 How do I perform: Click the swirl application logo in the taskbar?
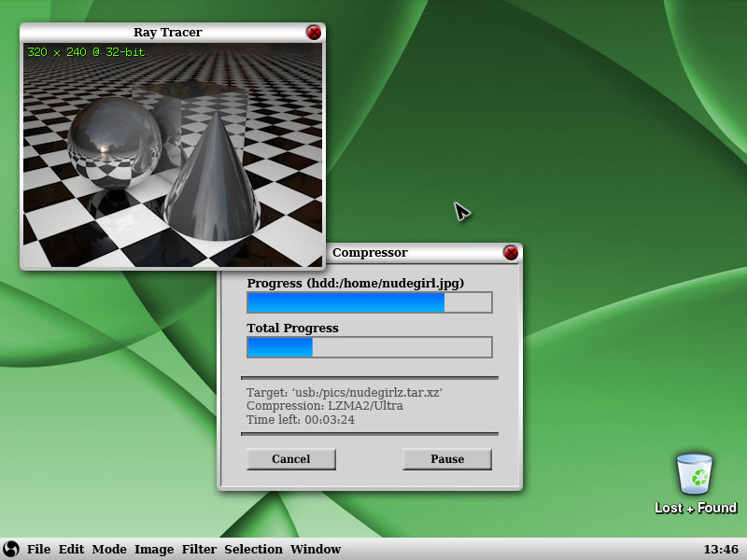(x=10, y=549)
